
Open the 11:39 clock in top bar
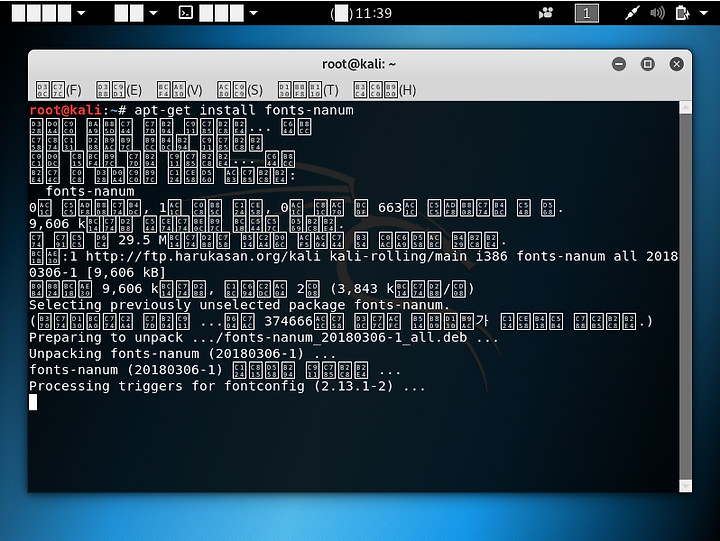(x=361, y=13)
